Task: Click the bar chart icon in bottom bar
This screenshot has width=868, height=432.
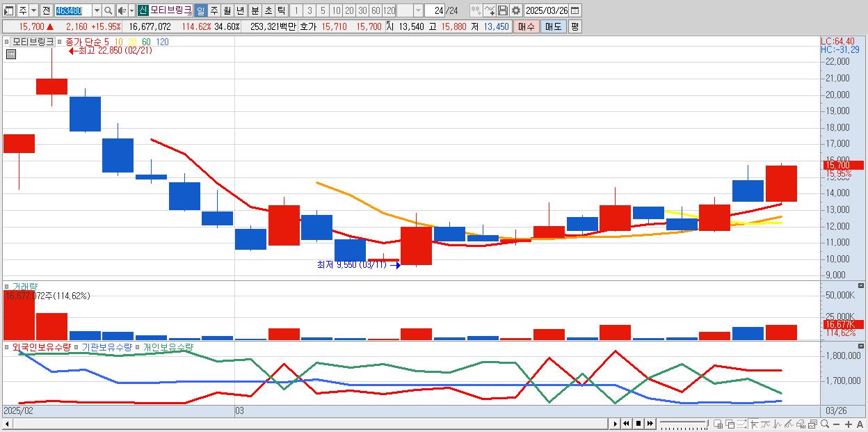Action: coord(778,424)
